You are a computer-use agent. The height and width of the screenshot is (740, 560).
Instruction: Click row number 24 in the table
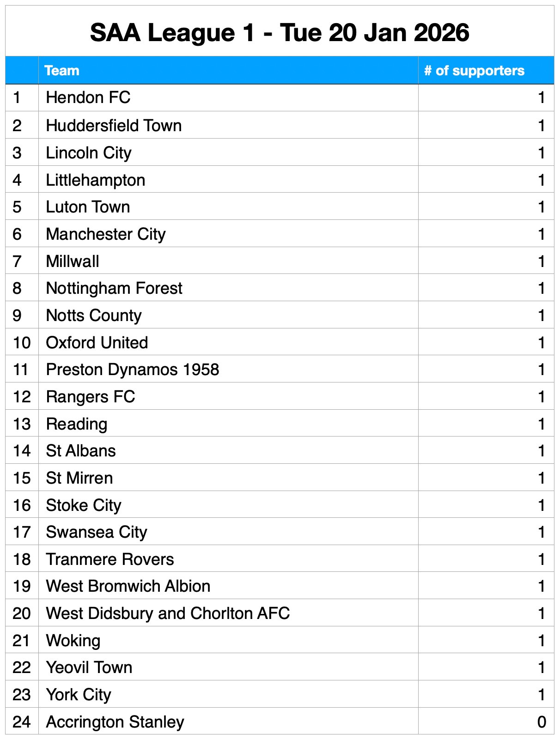point(22,722)
